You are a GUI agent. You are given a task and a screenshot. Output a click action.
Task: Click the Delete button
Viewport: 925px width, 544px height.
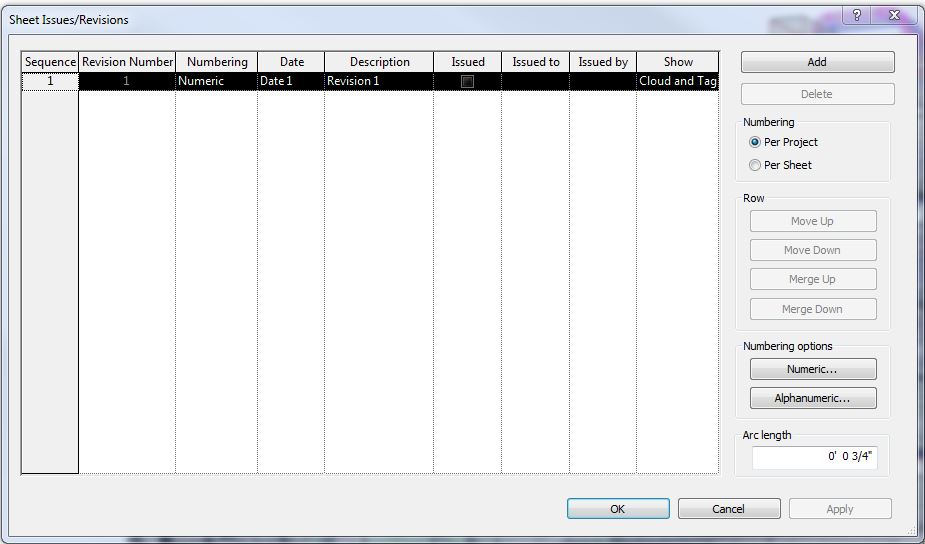(x=817, y=94)
